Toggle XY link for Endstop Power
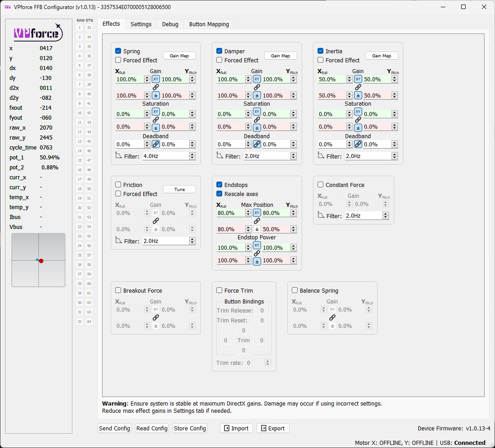This screenshot has height=448, width=495. click(257, 245)
